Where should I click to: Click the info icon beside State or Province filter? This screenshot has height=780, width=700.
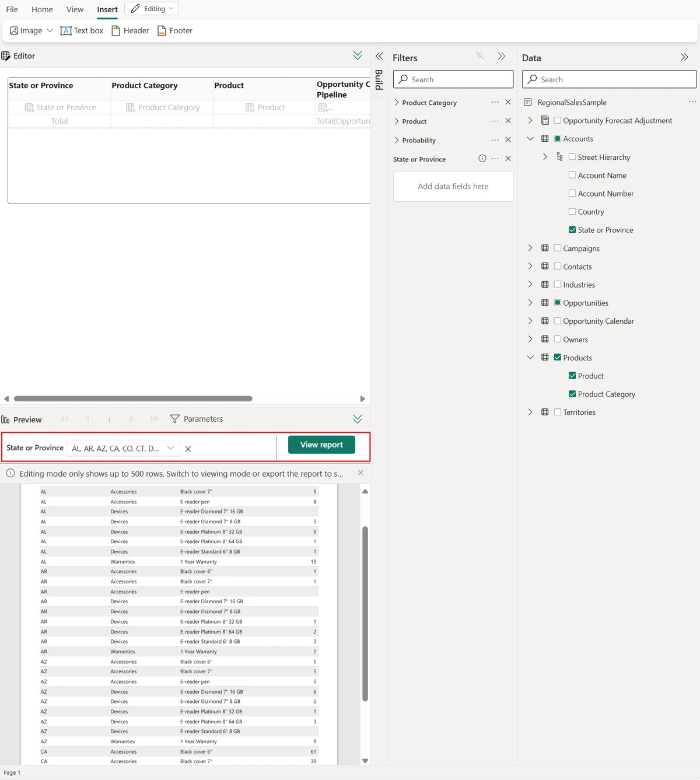(482, 159)
